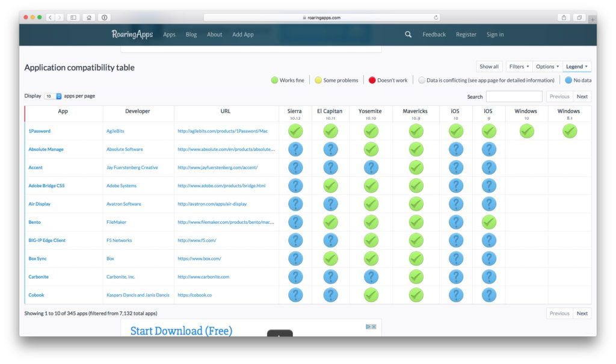Click Absolute Manage Yosemite checkmark icon
The image size is (616, 364).
(x=371, y=149)
